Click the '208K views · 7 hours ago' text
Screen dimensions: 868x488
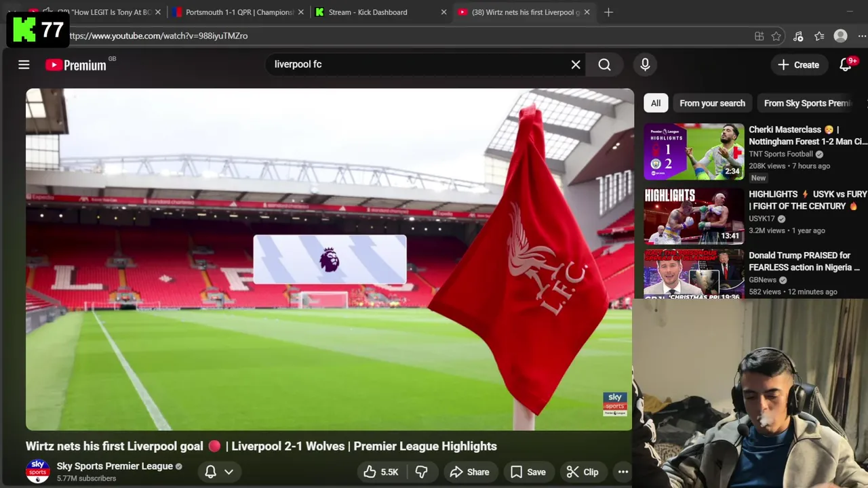(x=789, y=166)
